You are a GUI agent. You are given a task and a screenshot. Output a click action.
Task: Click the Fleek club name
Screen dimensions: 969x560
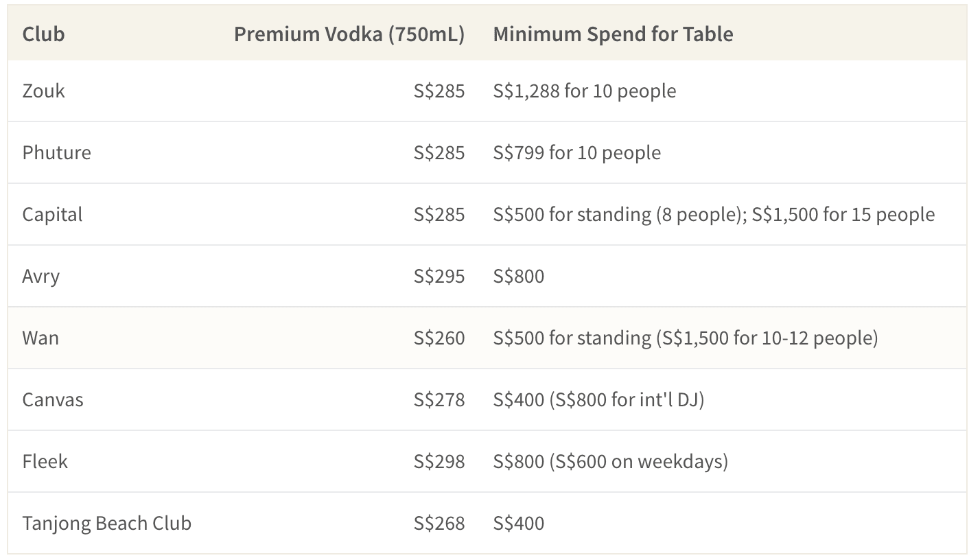coord(45,461)
